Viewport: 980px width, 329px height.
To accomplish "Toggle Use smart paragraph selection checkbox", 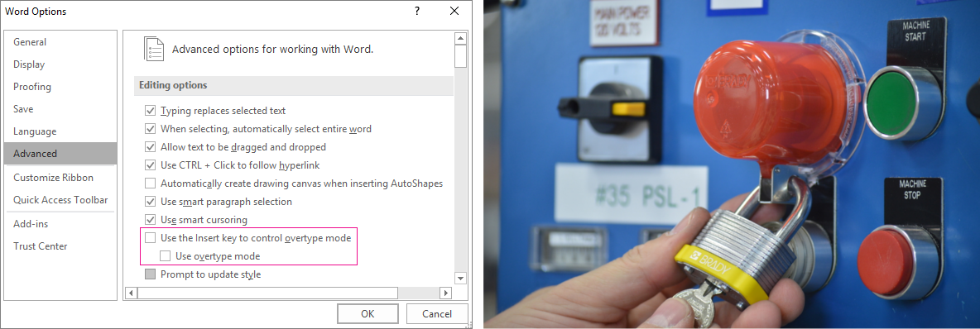I will (150, 202).
